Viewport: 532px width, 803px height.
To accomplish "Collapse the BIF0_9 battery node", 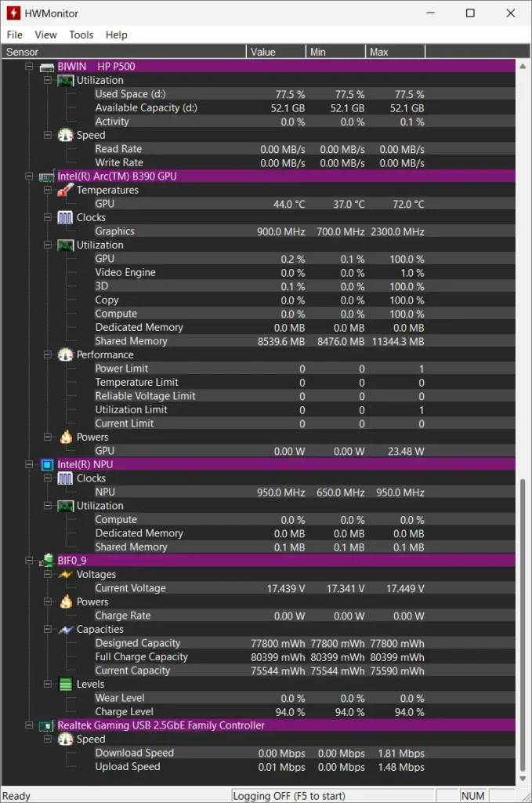I will (x=29, y=561).
